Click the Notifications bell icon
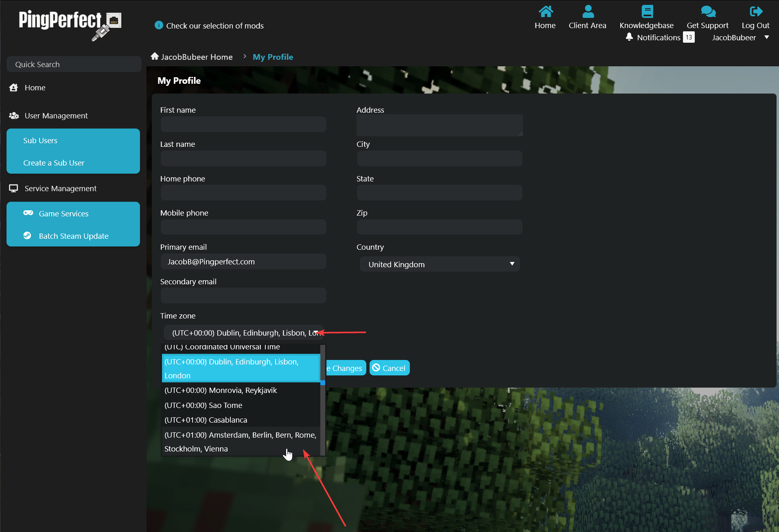 (x=629, y=37)
